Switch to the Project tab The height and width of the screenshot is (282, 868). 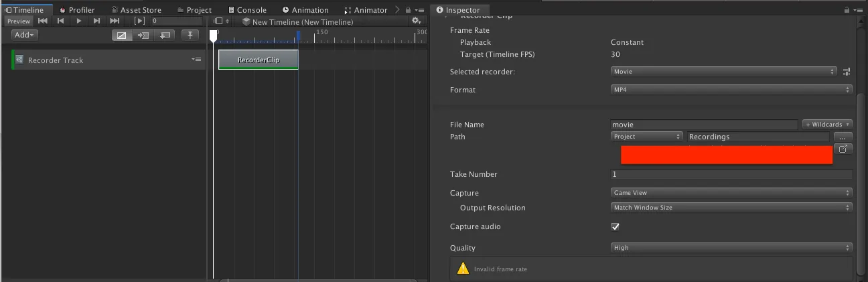pos(194,10)
